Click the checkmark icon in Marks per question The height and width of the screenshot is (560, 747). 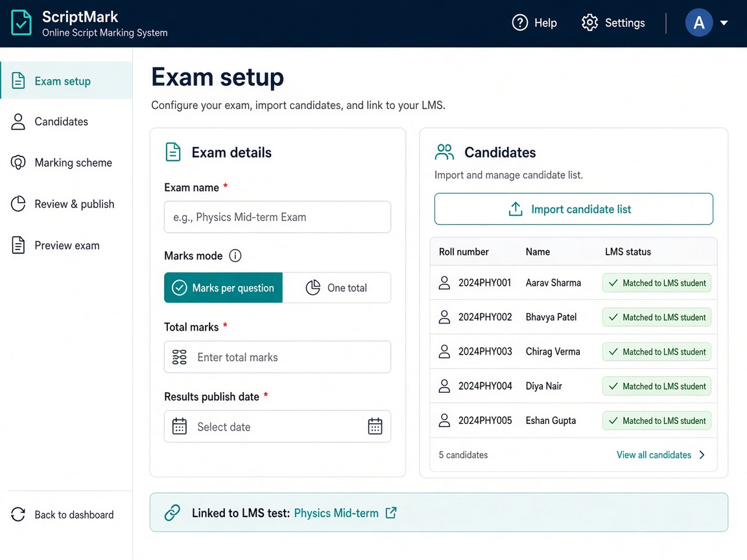[x=180, y=288]
